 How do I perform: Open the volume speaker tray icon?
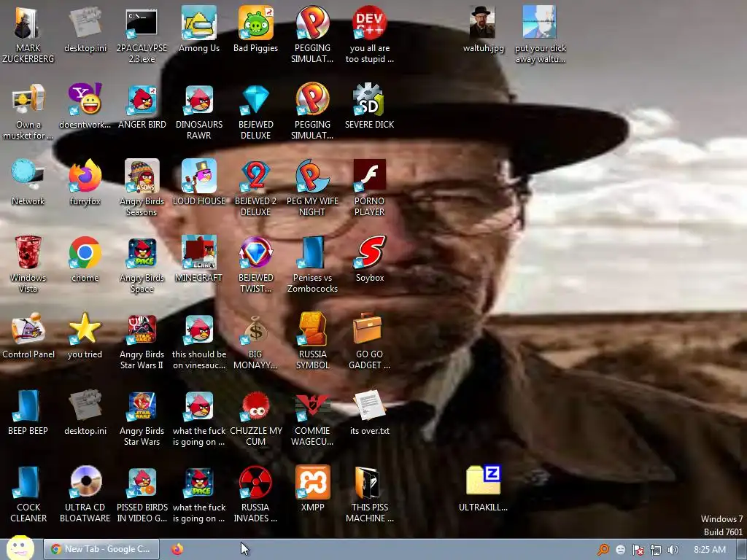click(x=673, y=550)
